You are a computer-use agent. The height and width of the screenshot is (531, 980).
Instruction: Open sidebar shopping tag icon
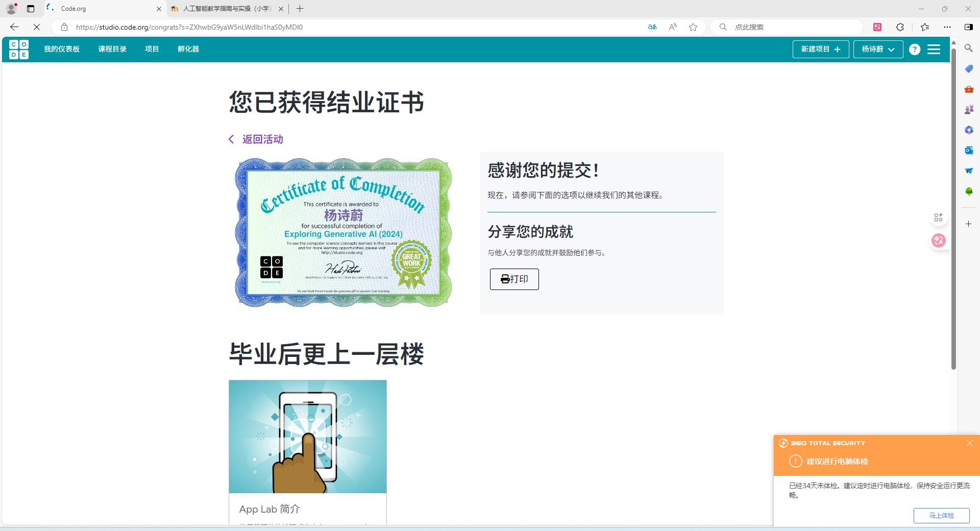[x=969, y=68]
